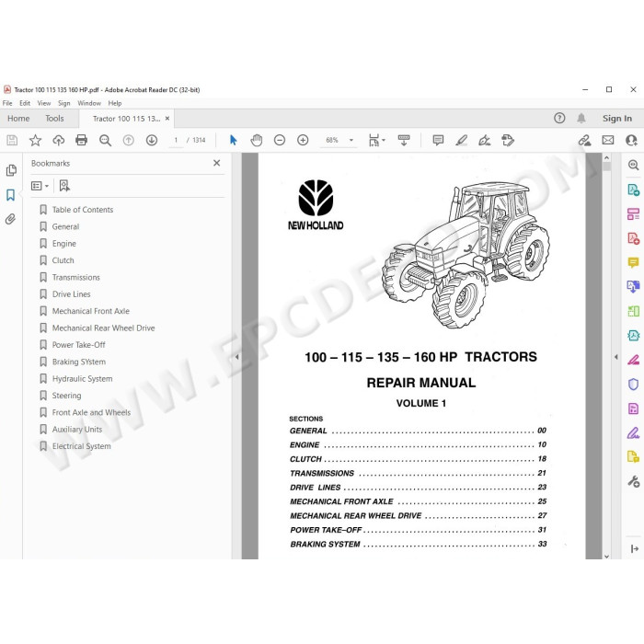The height and width of the screenshot is (644, 644).
Task: Open fit page options tool
Action: (x=376, y=141)
